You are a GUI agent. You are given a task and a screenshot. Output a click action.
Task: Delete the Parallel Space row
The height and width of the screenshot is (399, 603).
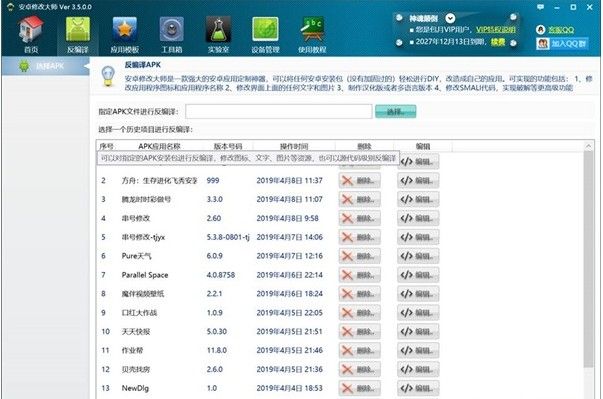click(360, 274)
